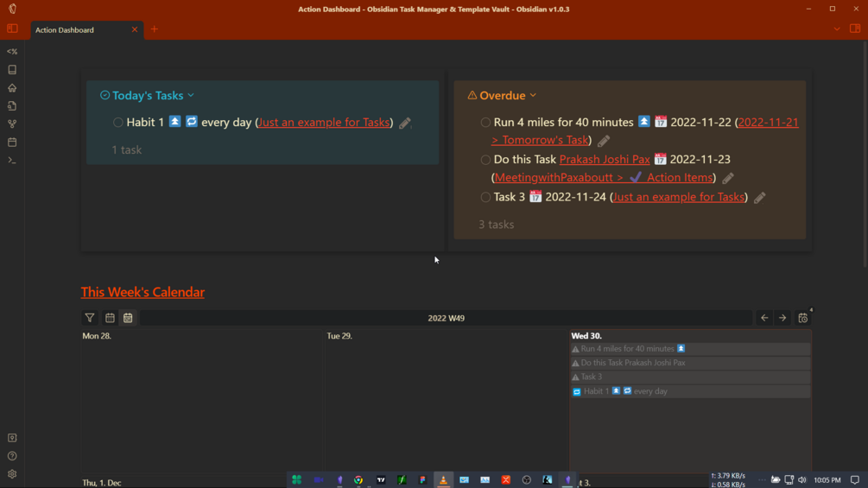Viewport: 868px width, 488px height.
Task: Click the 10:05 PM taskbar clock
Action: tap(827, 480)
